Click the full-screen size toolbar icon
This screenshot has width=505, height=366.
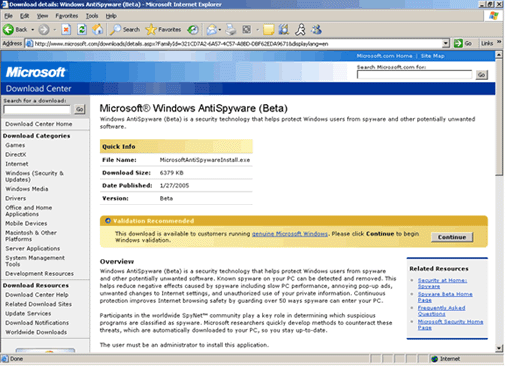247,30
